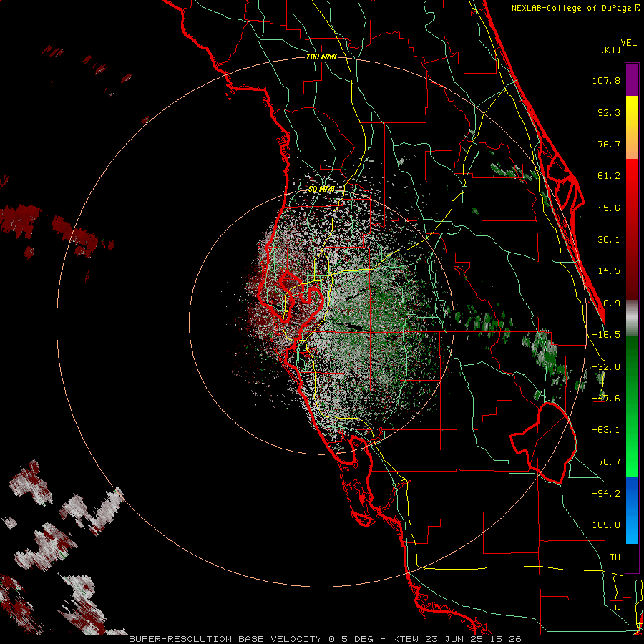Click the 50 NMI range ring label
The width and height of the screenshot is (644, 644).
(x=321, y=189)
